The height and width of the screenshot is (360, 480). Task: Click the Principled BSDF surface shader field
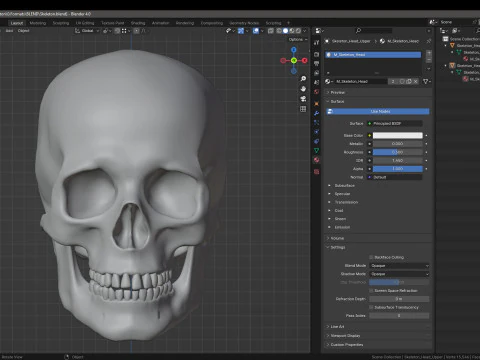tap(395, 124)
